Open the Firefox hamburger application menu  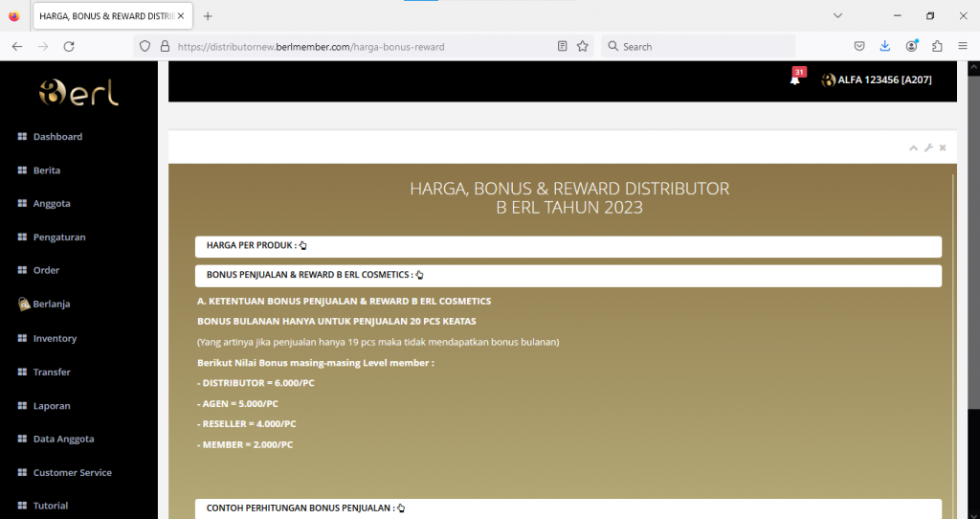coord(963,46)
